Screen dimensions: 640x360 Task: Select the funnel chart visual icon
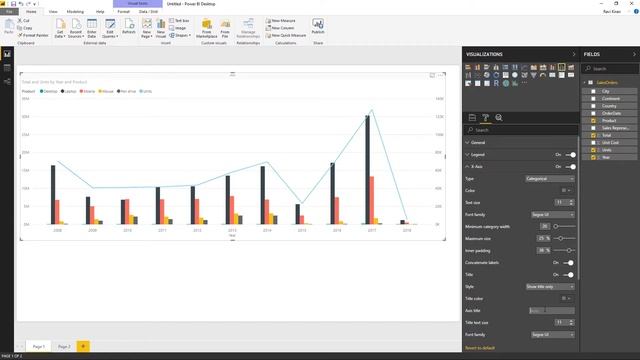click(x=533, y=75)
